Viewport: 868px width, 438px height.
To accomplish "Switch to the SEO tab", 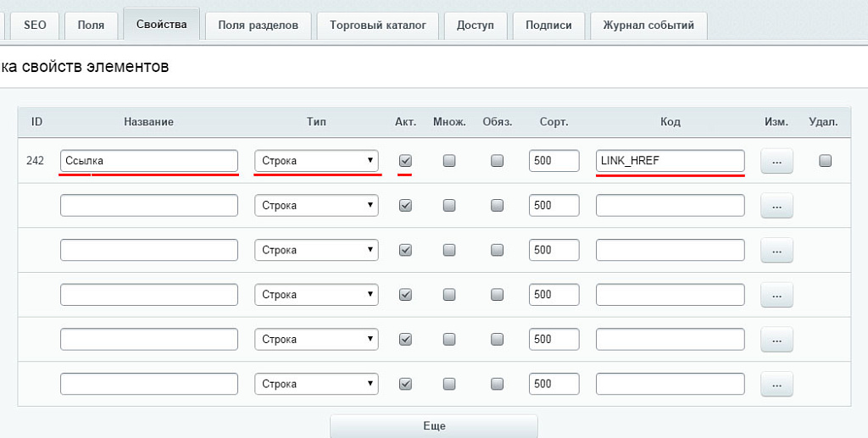I will point(35,25).
